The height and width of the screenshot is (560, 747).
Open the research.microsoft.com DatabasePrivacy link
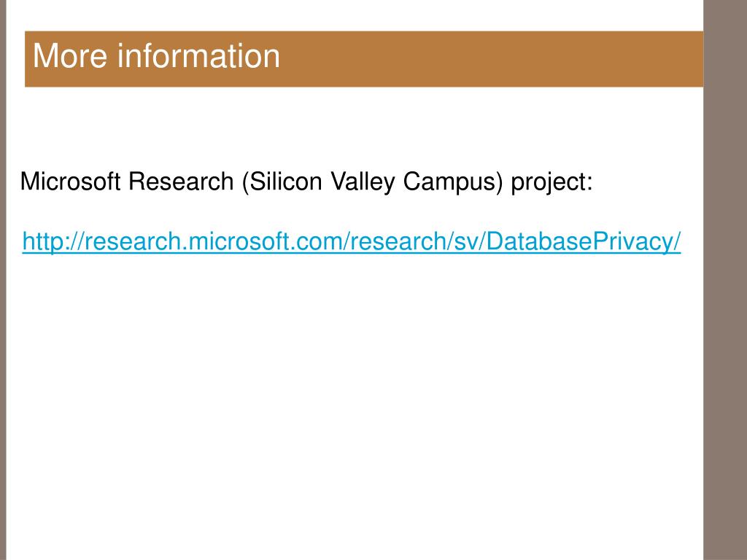(352, 241)
